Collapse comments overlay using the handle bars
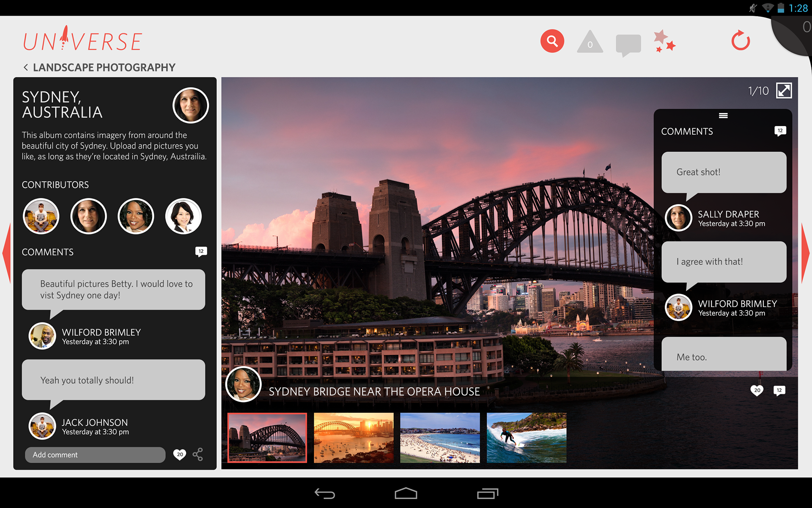 723,116
